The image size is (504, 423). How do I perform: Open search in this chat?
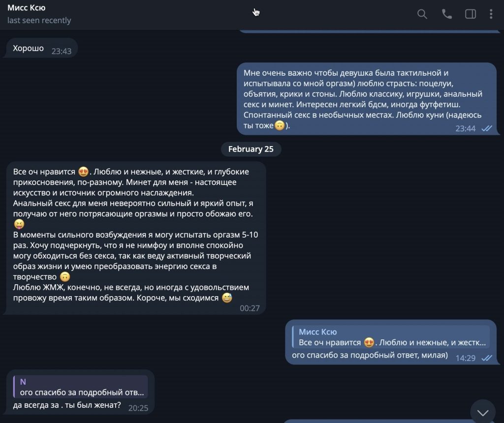pos(422,14)
